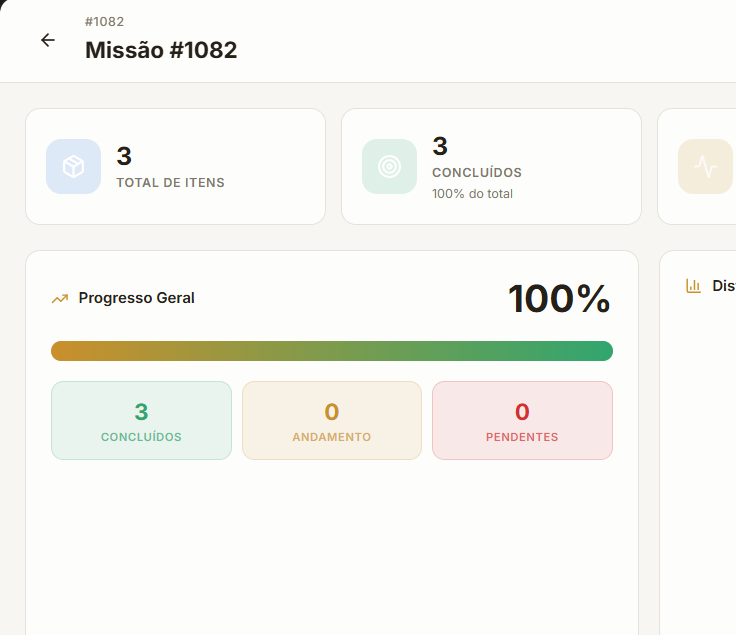The width and height of the screenshot is (736, 635).
Task: Click the number 3 in top Concluídos card
Action: [440, 146]
